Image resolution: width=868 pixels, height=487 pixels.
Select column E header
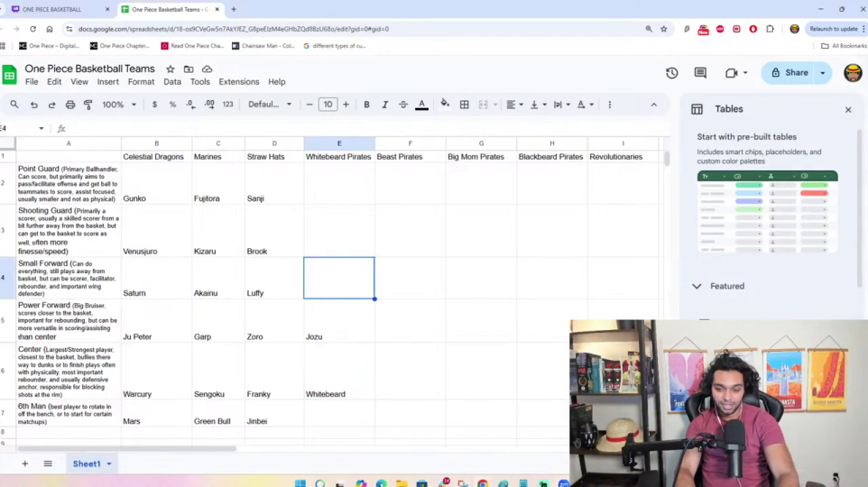coord(339,143)
